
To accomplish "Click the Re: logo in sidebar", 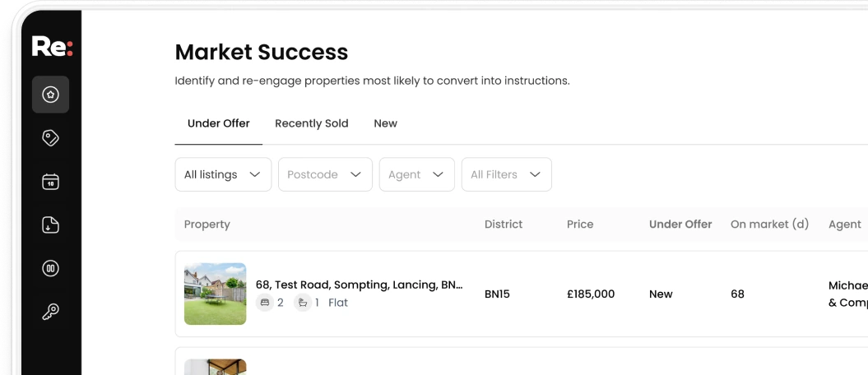I will click(52, 47).
